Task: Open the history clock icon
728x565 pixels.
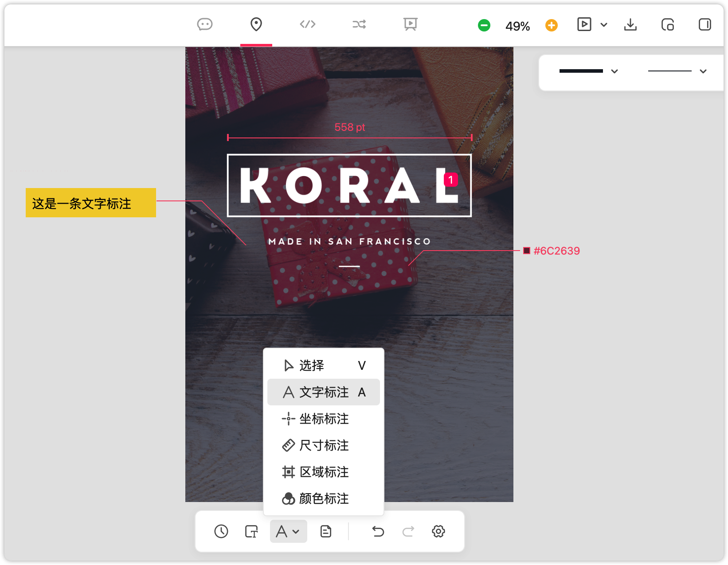Action: [221, 531]
